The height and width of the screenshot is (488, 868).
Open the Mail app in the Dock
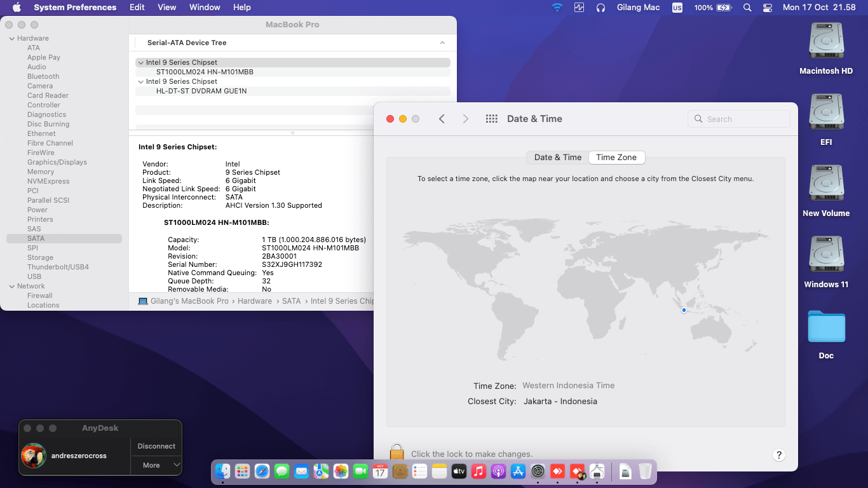point(301,471)
